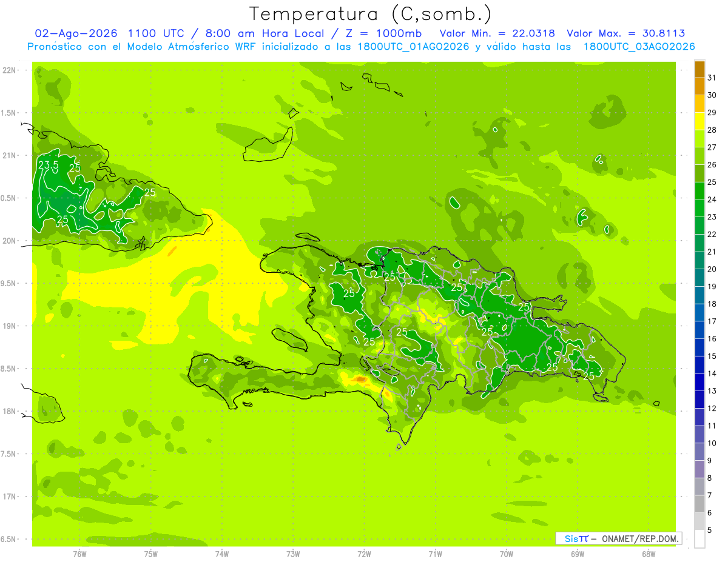The height and width of the screenshot is (562, 728).
Task: Click the dark orange swatch above 31
Action: point(699,69)
